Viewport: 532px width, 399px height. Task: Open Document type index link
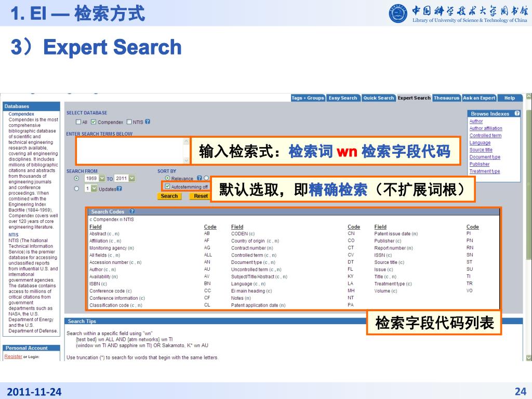pyautogui.click(x=485, y=157)
